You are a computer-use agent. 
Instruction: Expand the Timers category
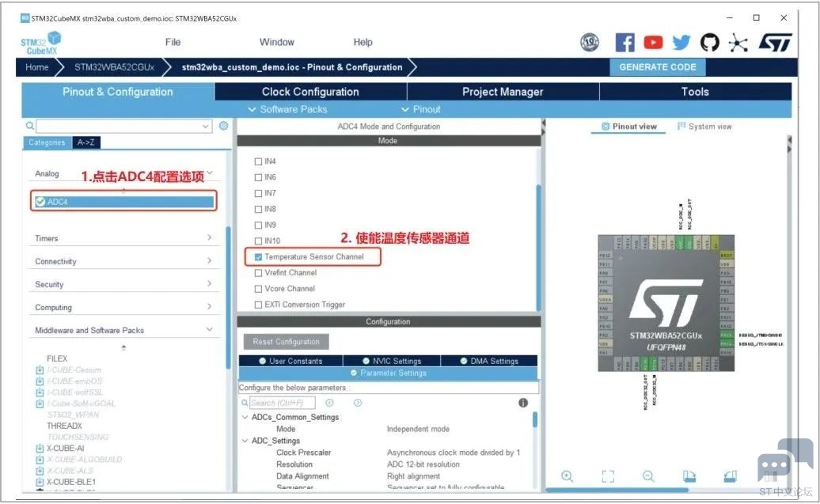pyautogui.click(x=209, y=237)
